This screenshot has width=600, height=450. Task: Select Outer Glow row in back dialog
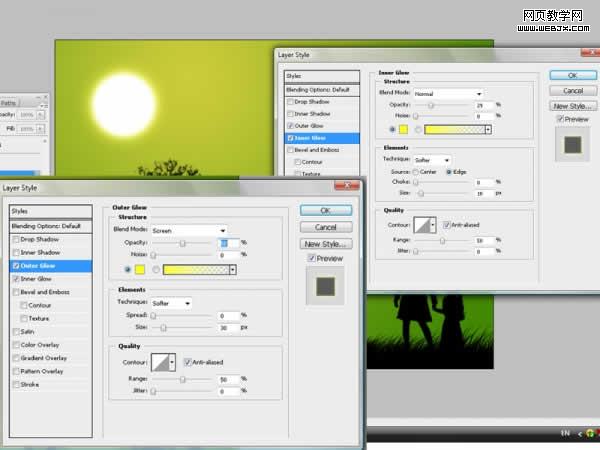coord(322,126)
